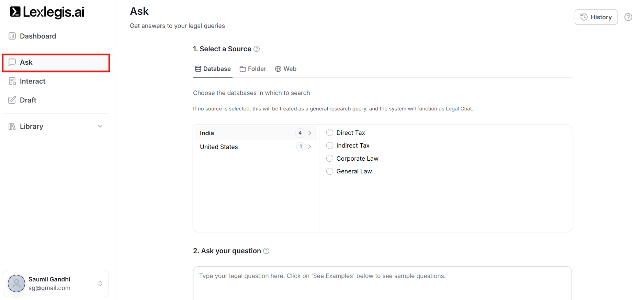Click info icon beside Ask your question
This screenshot has width=644, height=300.
(266, 251)
